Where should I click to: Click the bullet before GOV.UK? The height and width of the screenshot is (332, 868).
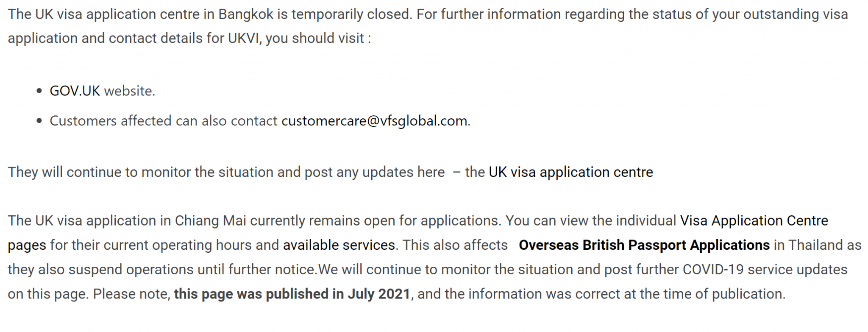tap(39, 91)
